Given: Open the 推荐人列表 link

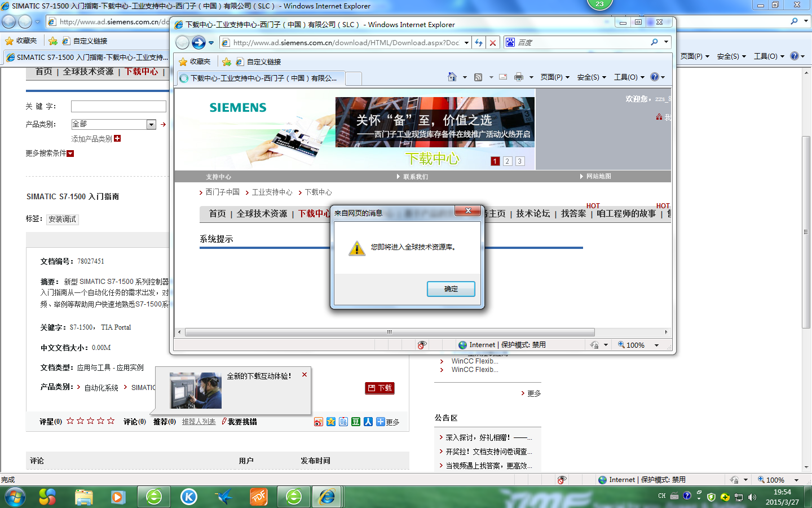Looking at the screenshot, I should pos(198,422).
